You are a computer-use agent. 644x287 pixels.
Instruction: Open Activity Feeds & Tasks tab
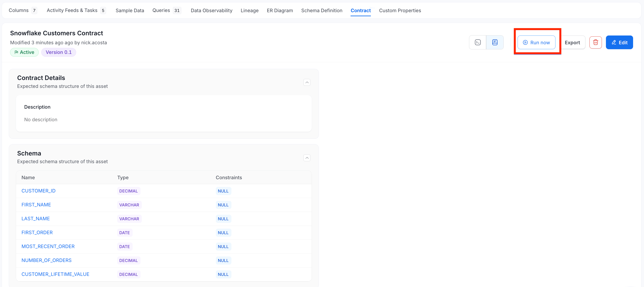click(76, 10)
